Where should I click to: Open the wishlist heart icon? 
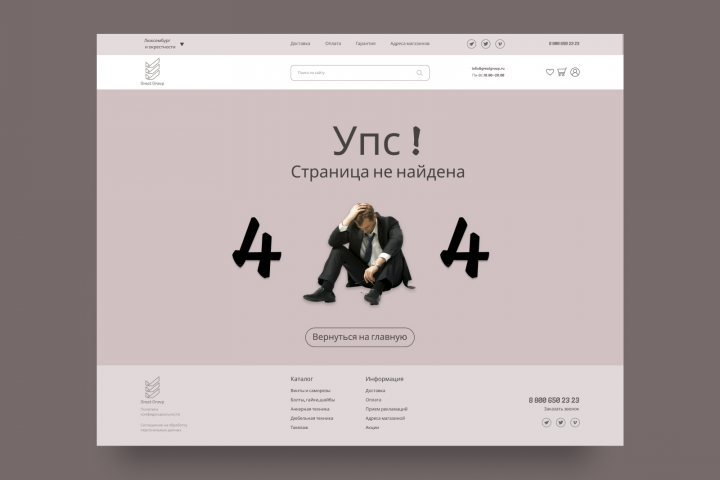click(550, 72)
